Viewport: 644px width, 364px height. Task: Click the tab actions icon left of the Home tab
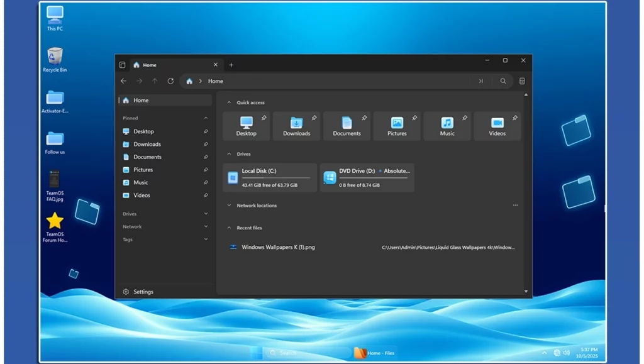122,65
